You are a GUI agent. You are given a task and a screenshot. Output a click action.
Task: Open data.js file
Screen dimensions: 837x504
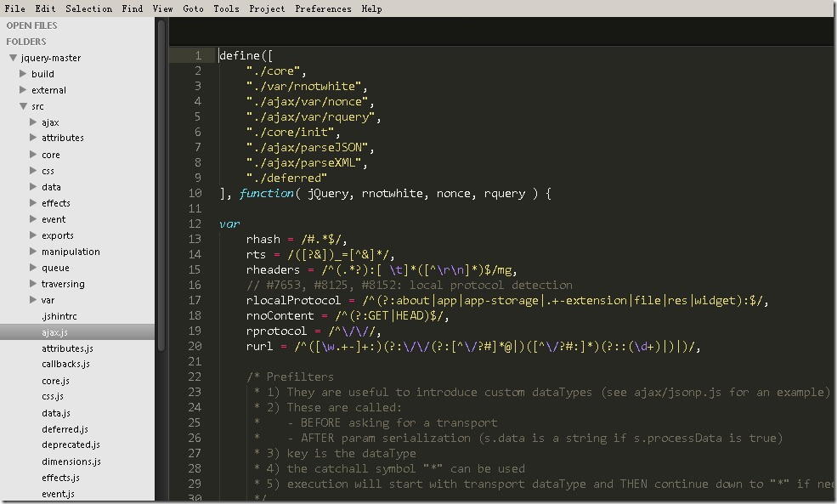click(x=56, y=413)
